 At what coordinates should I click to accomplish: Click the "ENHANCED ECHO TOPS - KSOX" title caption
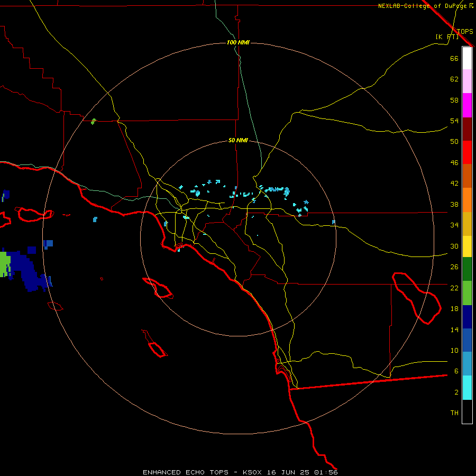[x=202, y=472]
